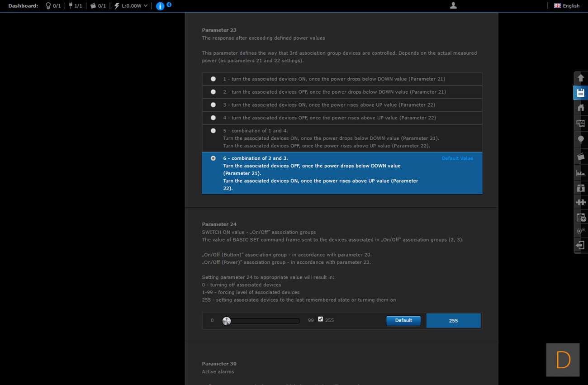Open the plugins puzzle piece icon
The image size is (588, 385).
pyautogui.click(x=581, y=202)
